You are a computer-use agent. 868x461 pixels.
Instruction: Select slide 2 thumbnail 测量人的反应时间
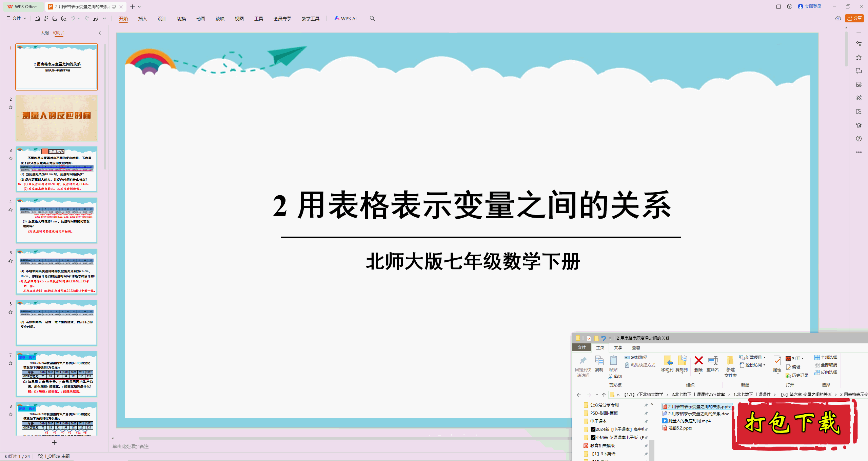[x=57, y=118]
